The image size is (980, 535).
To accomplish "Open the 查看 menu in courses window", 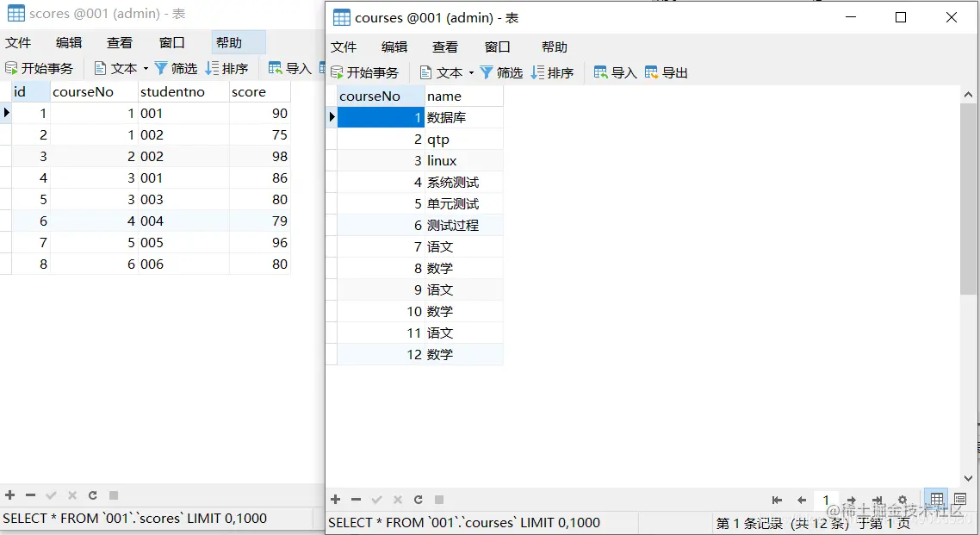I will [444, 47].
